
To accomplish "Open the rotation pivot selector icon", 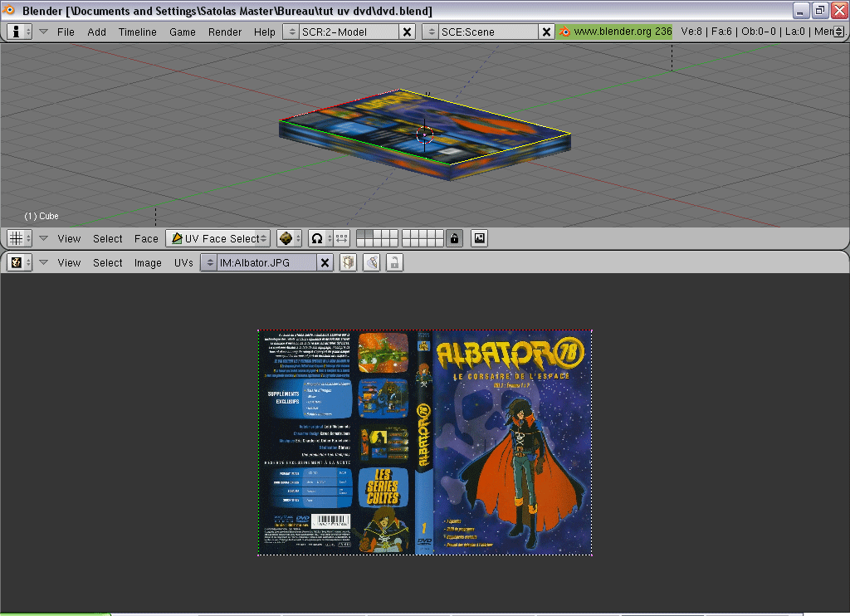I will click(x=320, y=238).
